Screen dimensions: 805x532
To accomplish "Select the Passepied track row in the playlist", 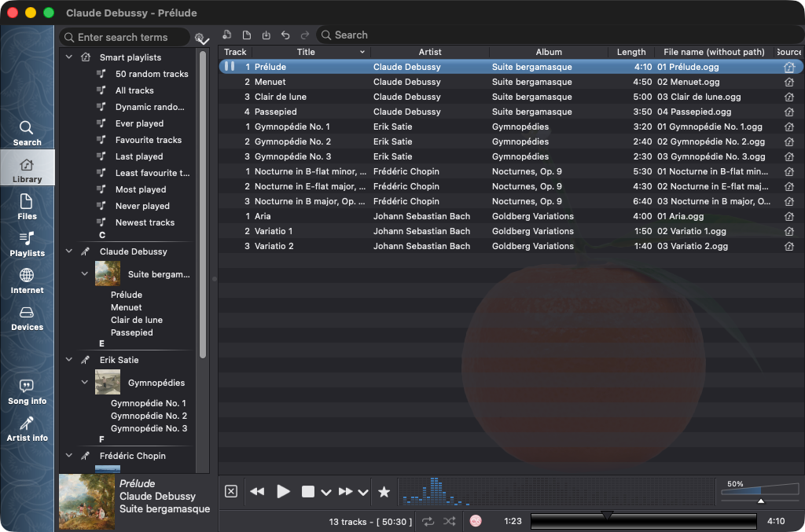I will click(510, 112).
